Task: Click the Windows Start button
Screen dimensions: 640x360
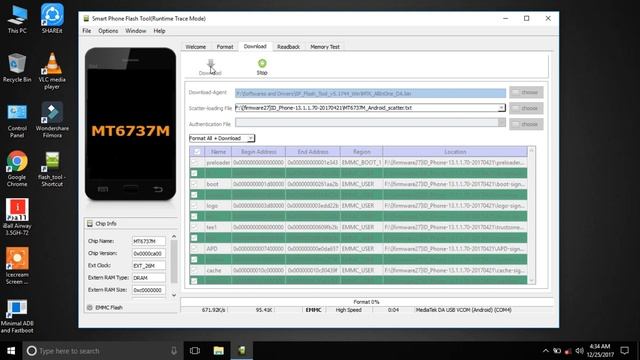Action: point(11,351)
